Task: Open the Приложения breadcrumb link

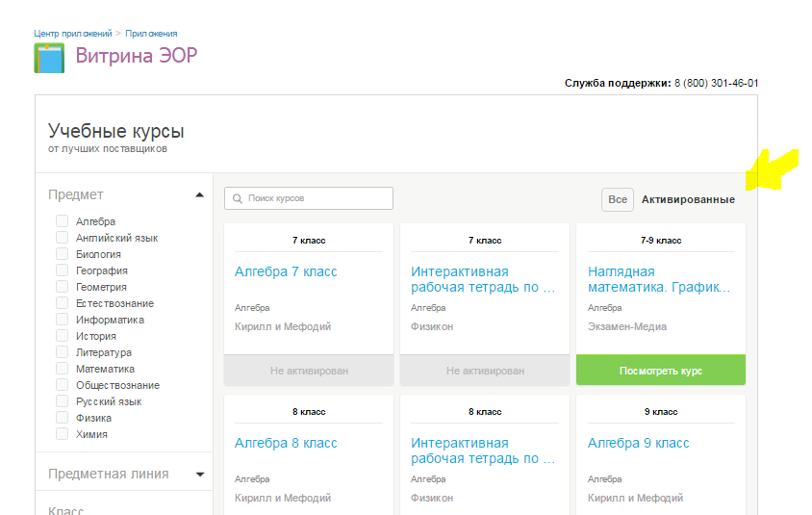Action: click(151, 33)
